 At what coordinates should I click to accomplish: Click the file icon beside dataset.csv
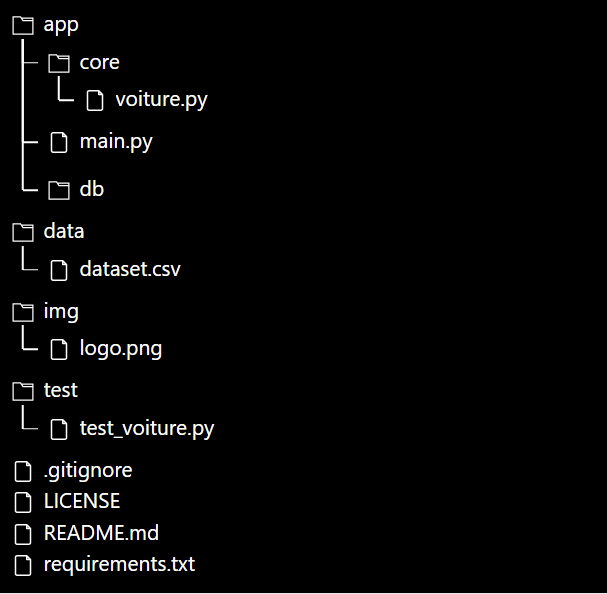click(x=59, y=270)
